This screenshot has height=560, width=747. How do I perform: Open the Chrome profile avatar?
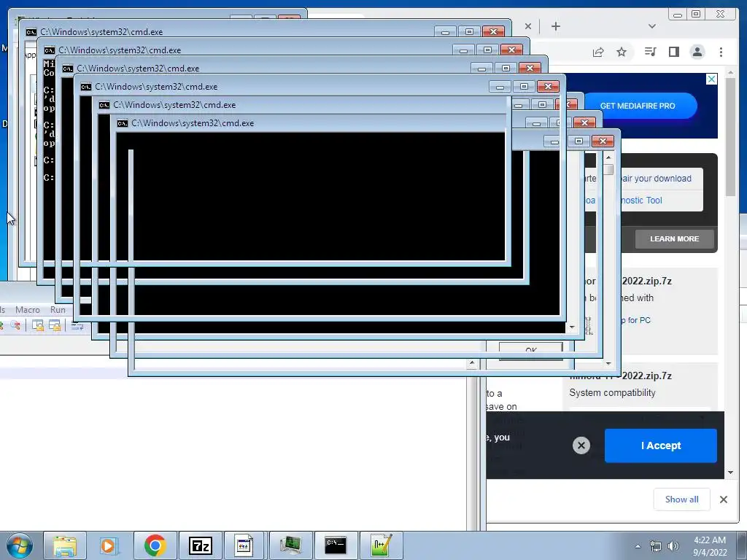click(x=697, y=52)
